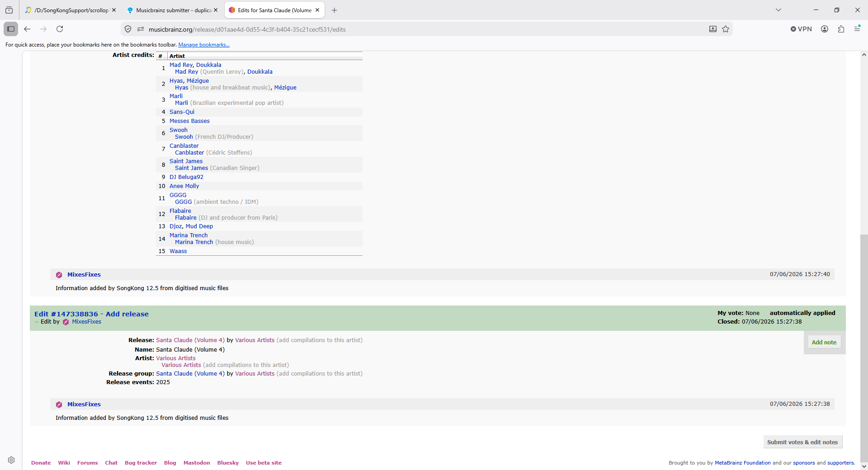Click the page vertical scrollbar thumb
The image size is (868, 470).
click(x=864, y=347)
